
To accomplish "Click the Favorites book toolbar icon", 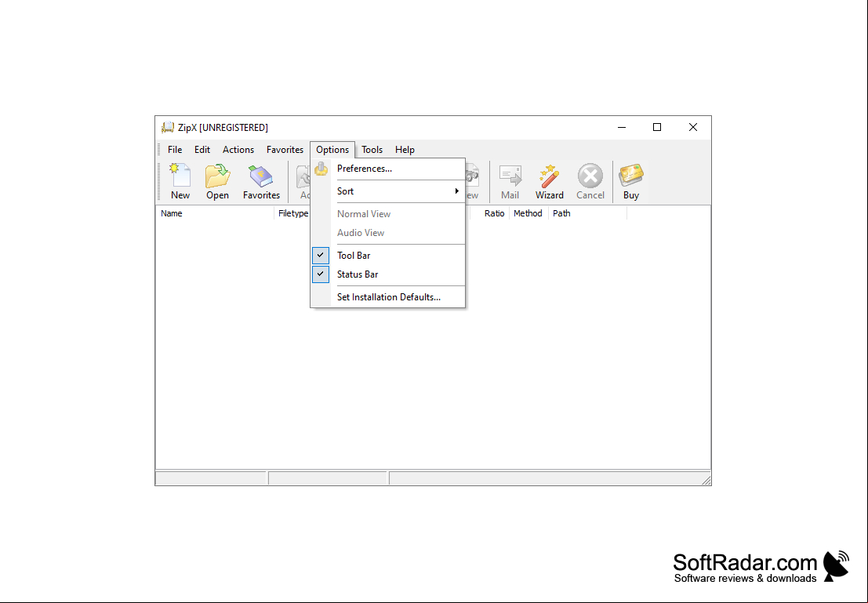I will pyautogui.click(x=261, y=181).
